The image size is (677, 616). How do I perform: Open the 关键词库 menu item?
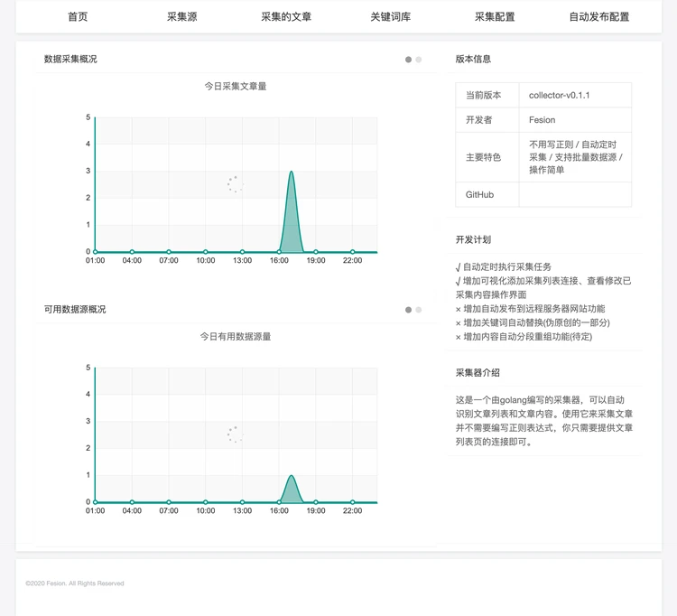point(390,16)
